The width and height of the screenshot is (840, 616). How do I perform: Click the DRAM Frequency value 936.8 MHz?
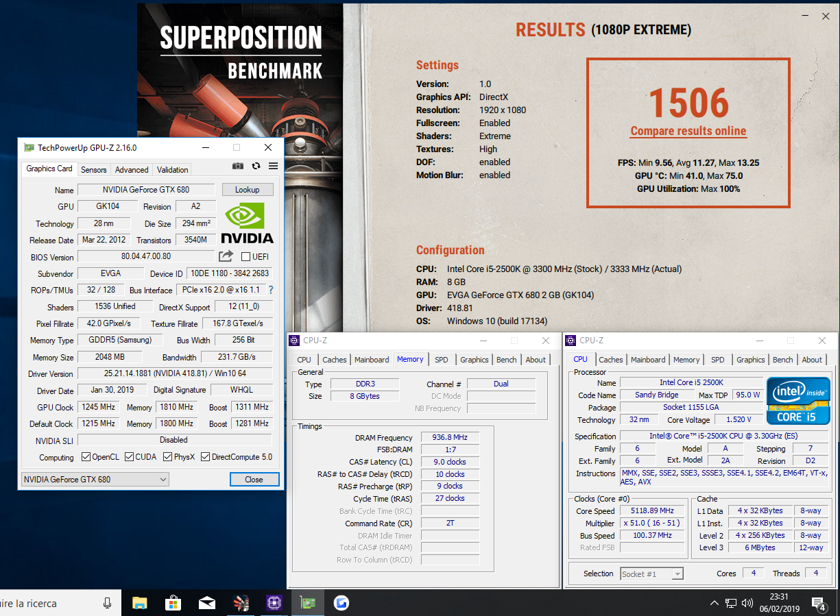(448, 437)
